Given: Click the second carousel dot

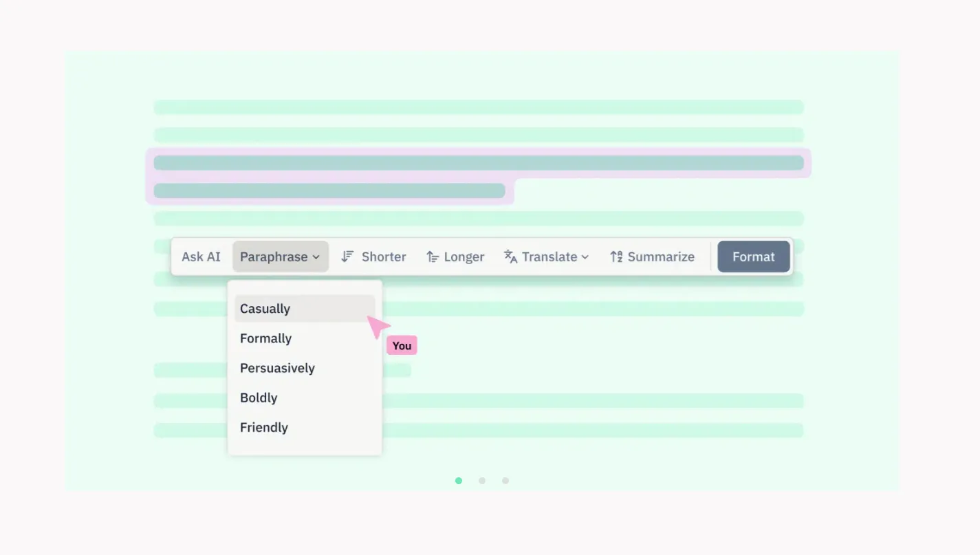Looking at the screenshot, I should tap(482, 481).
